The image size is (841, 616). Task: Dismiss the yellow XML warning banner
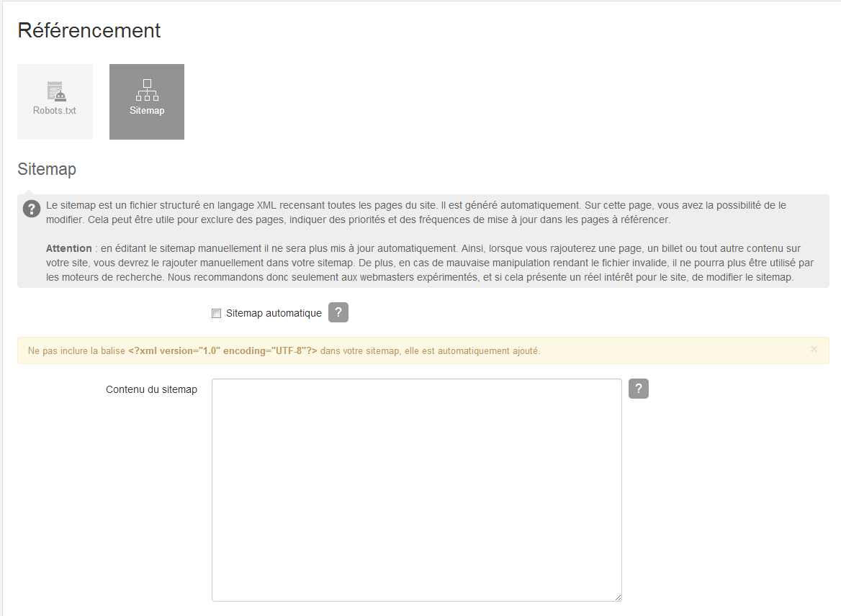(814, 349)
